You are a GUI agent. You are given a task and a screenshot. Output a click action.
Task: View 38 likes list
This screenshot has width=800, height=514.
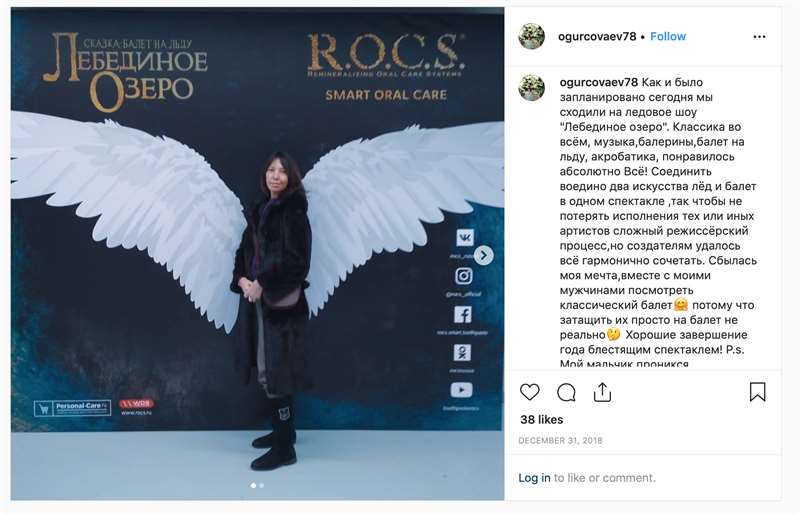541,420
